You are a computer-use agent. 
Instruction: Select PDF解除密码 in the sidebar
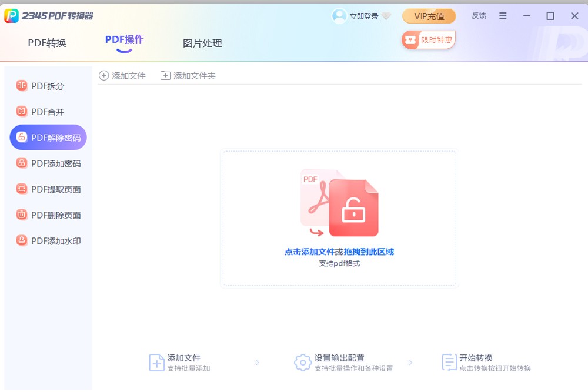pos(48,138)
